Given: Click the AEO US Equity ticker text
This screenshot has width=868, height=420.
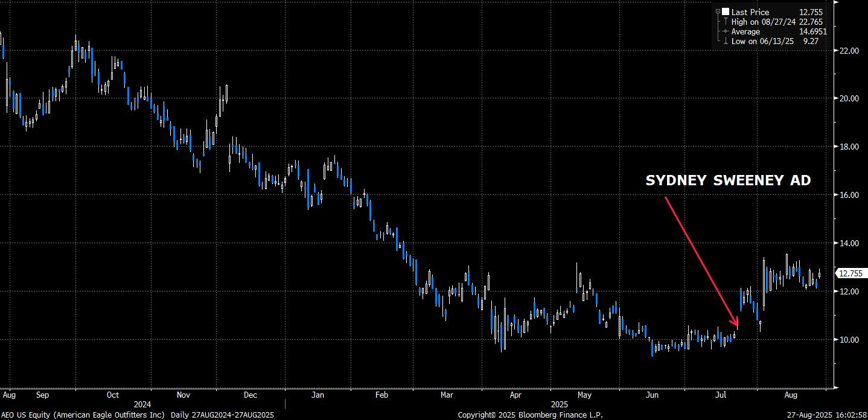Looking at the screenshot, I should click(25, 415).
